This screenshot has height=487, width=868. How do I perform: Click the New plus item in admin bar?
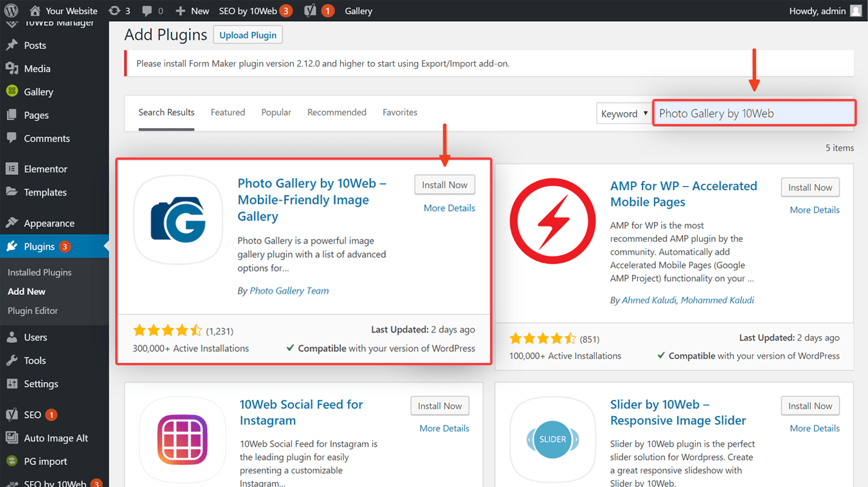click(x=192, y=11)
